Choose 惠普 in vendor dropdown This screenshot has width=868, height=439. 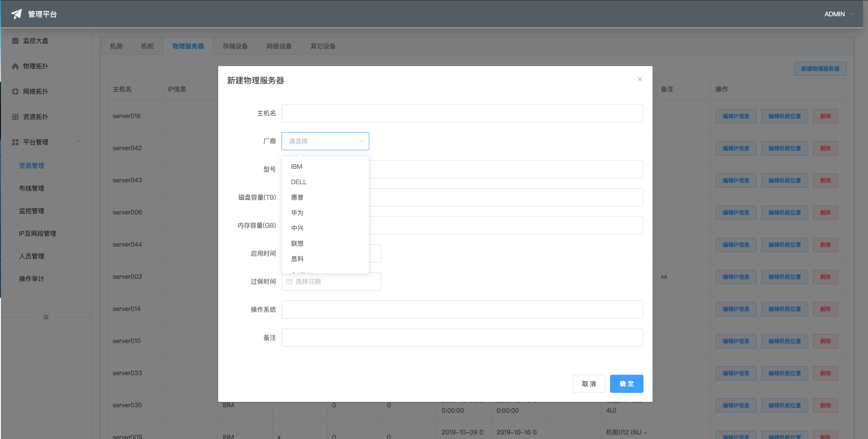point(325,197)
